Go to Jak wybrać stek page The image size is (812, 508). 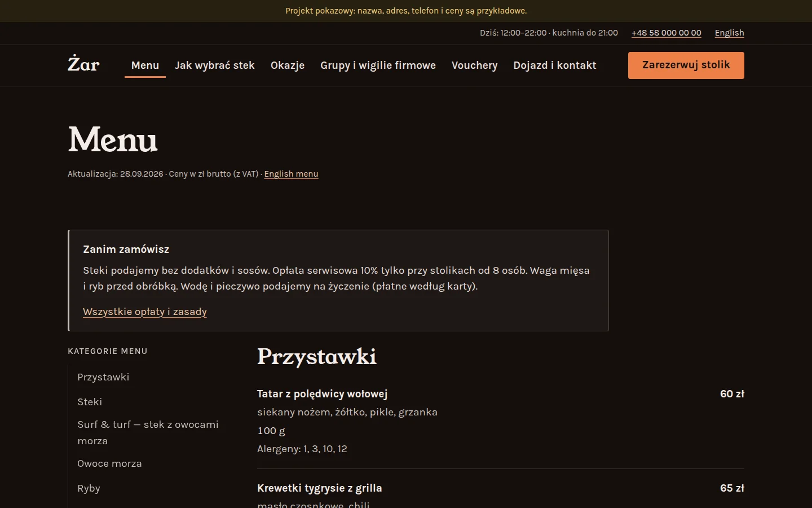tap(215, 65)
